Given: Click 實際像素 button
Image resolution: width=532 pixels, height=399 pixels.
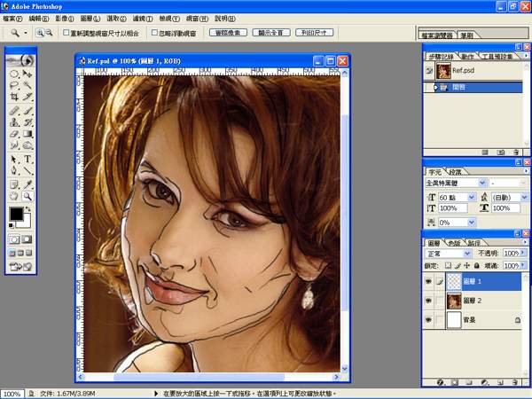Looking at the screenshot, I should click(228, 33).
